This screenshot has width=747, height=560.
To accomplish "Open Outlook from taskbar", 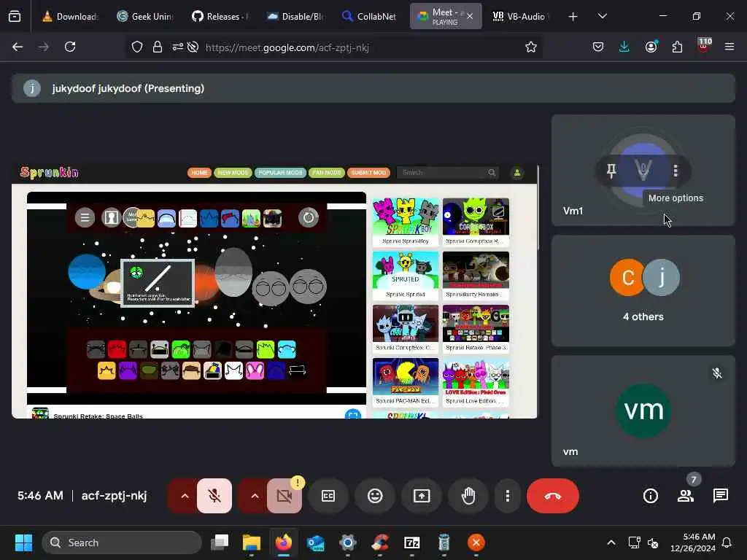I will click(x=316, y=542).
